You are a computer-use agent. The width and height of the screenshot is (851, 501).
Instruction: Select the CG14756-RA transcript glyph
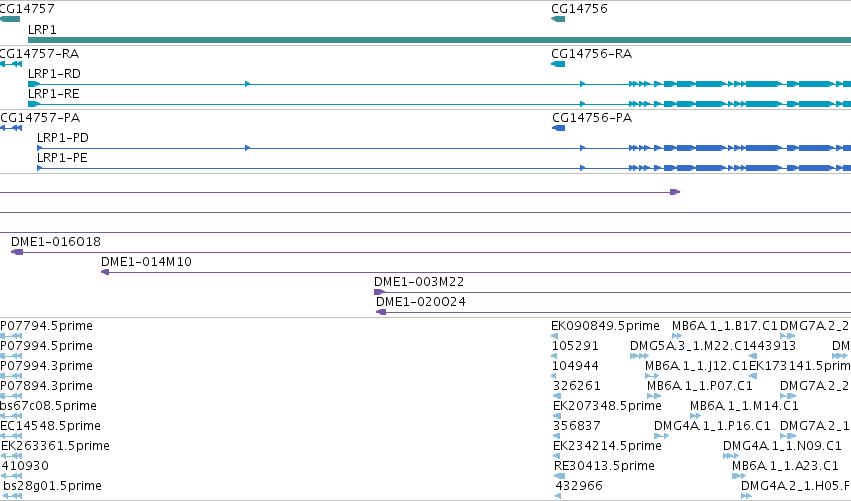(x=558, y=64)
